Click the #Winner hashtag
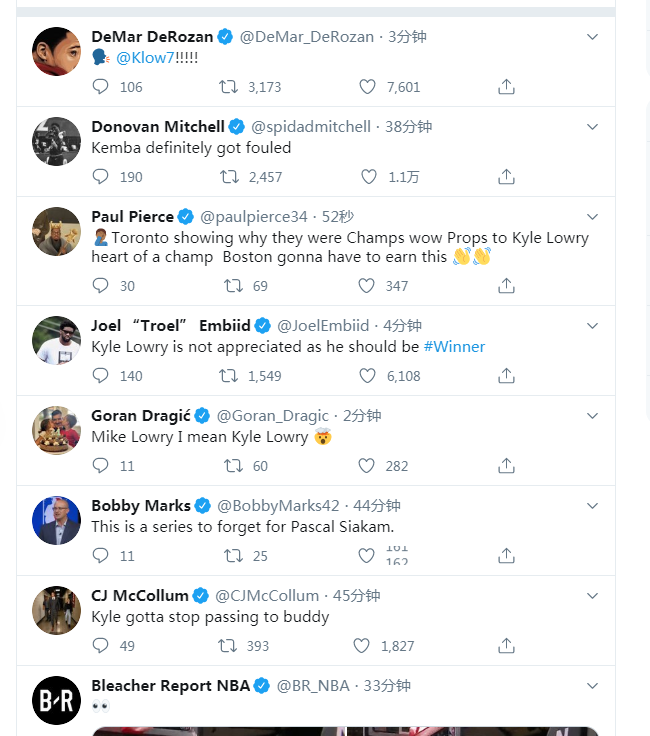 coord(454,347)
